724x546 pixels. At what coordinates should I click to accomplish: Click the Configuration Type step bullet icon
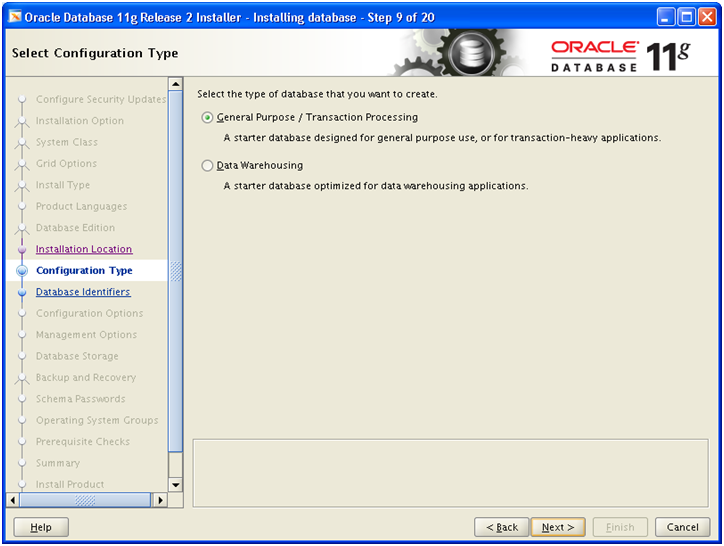[x=22, y=271]
